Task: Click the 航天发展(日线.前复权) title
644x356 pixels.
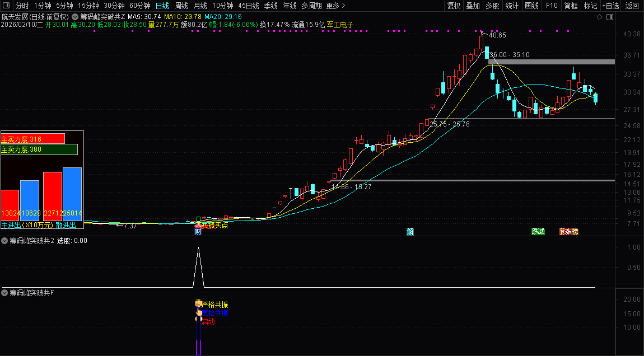Action: pyautogui.click(x=35, y=17)
